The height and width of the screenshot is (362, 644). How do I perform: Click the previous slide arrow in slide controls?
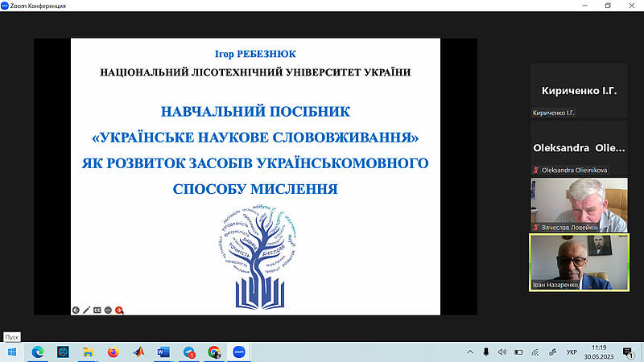click(x=76, y=309)
